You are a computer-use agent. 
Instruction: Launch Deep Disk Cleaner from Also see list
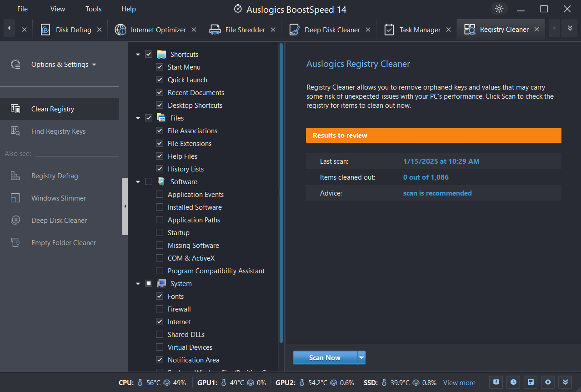pyautogui.click(x=59, y=220)
